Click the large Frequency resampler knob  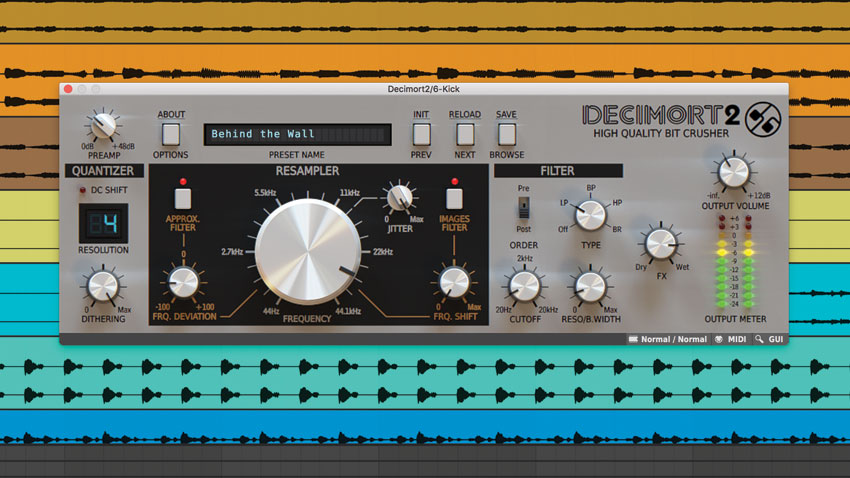coord(308,252)
